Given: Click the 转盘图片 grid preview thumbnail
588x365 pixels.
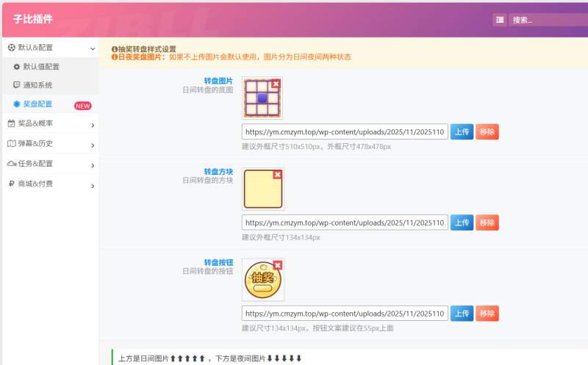Looking at the screenshot, I should click(x=262, y=98).
